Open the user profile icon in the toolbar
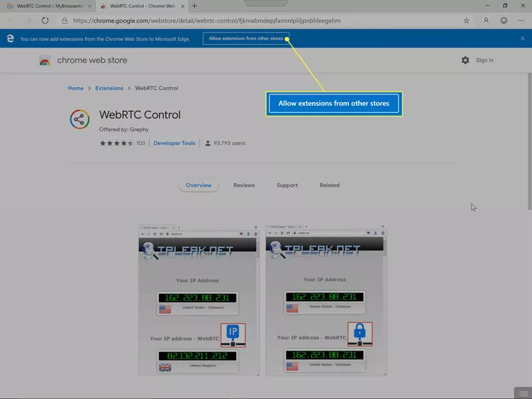Viewport: 532px width, 399px height. [x=486, y=21]
